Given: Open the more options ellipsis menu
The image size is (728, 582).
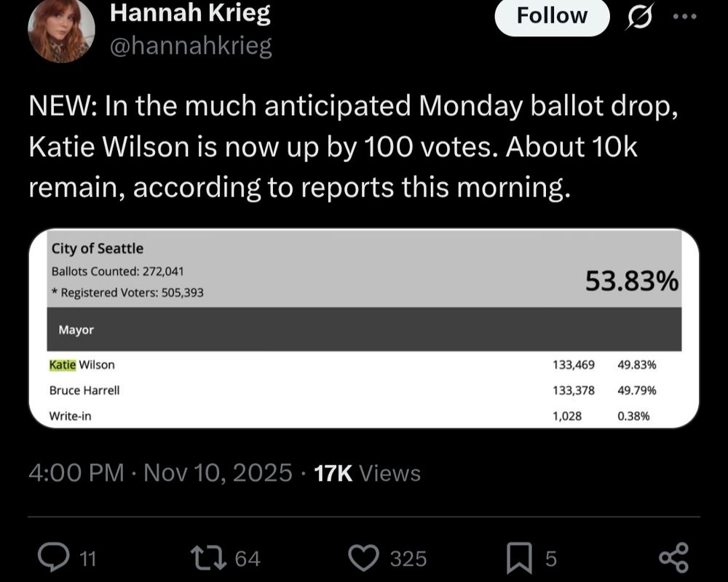Looking at the screenshot, I should coord(682,16).
